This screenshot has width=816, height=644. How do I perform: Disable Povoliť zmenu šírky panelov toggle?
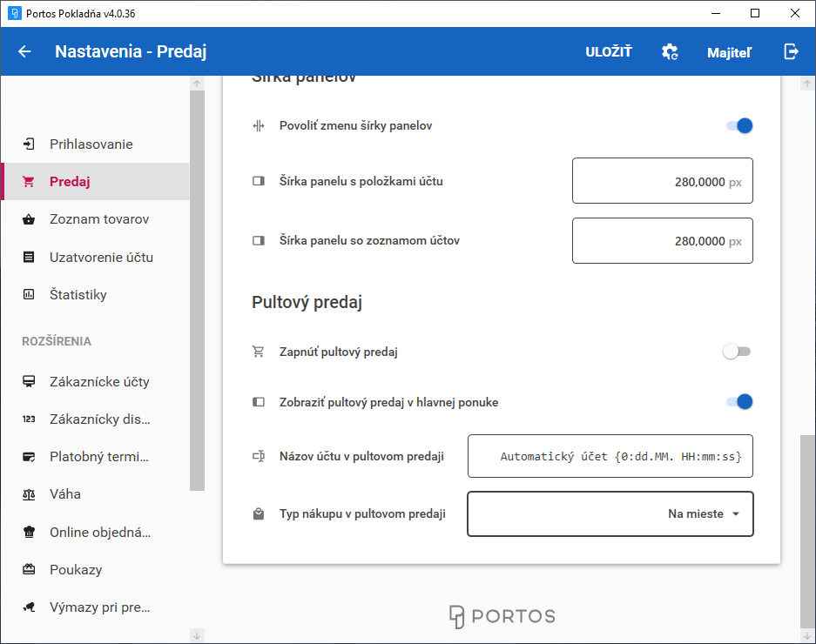point(738,125)
